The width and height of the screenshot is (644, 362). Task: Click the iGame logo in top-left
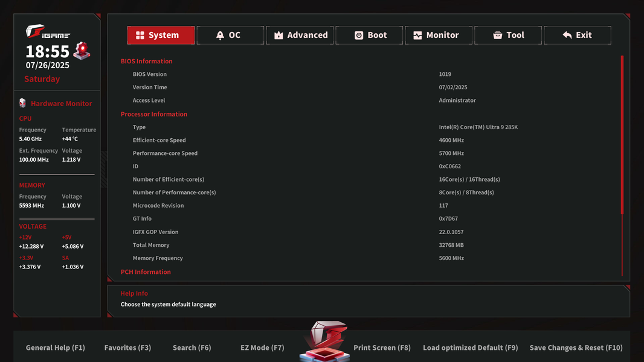48,32
